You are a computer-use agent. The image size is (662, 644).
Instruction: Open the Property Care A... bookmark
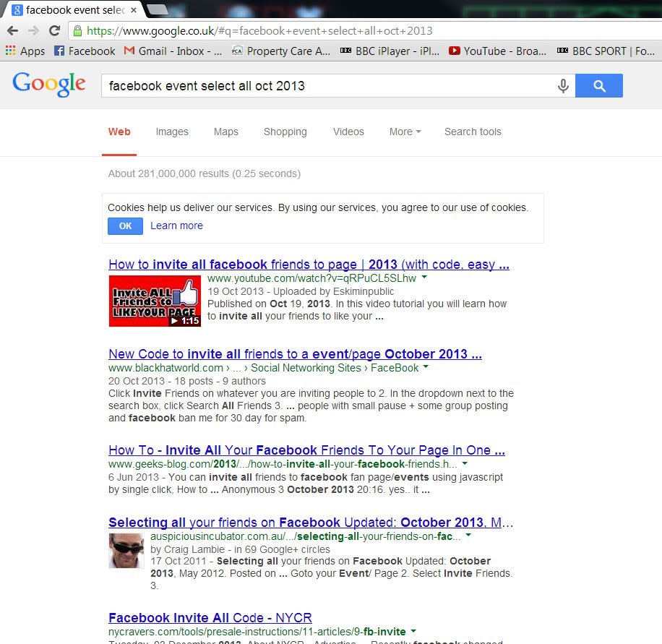(281, 51)
